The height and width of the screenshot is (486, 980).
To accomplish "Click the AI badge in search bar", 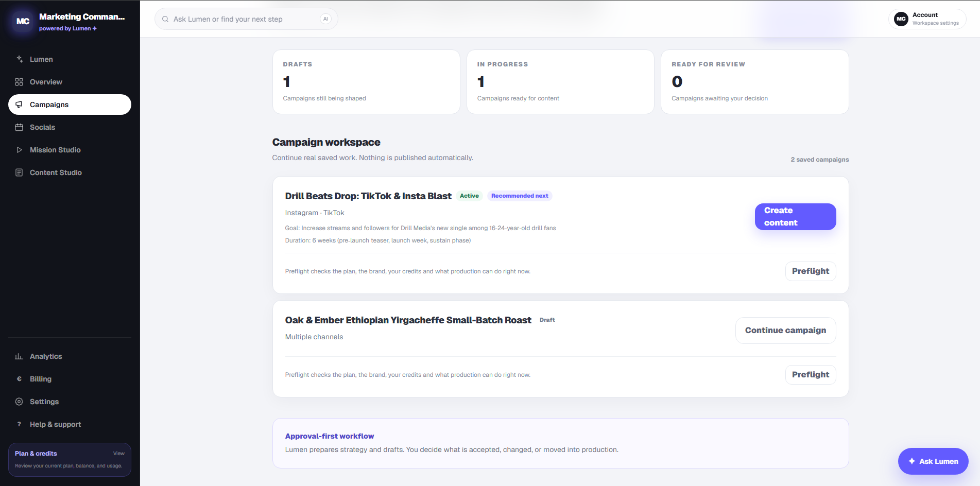I will [325, 19].
